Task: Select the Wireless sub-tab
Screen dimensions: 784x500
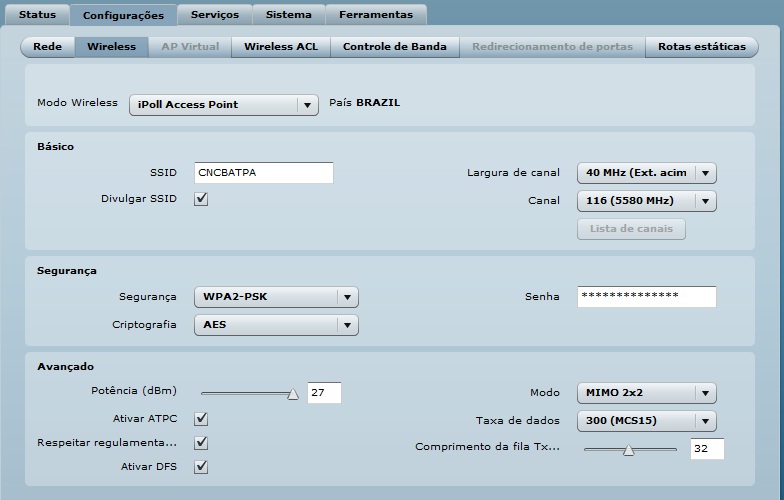Action: [112, 46]
